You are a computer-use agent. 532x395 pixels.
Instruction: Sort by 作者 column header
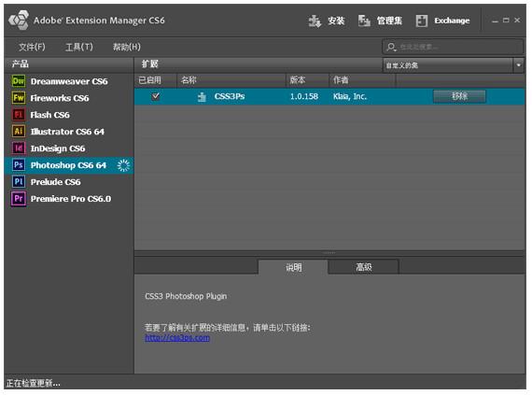coord(362,80)
